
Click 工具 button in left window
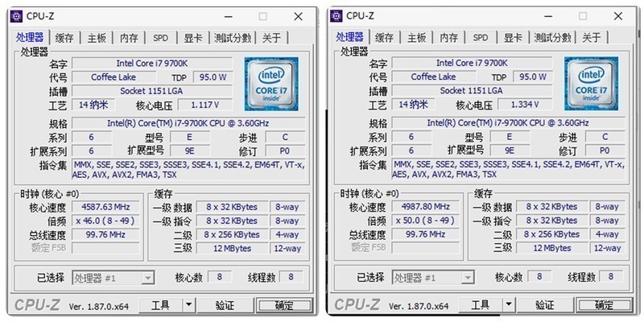pyautogui.click(x=160, y=305)
